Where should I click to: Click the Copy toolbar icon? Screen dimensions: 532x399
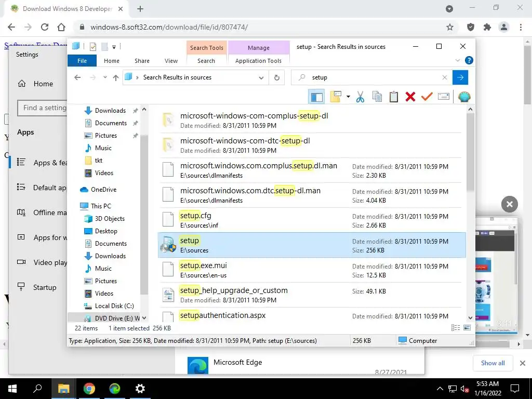(x=377, y=97)
